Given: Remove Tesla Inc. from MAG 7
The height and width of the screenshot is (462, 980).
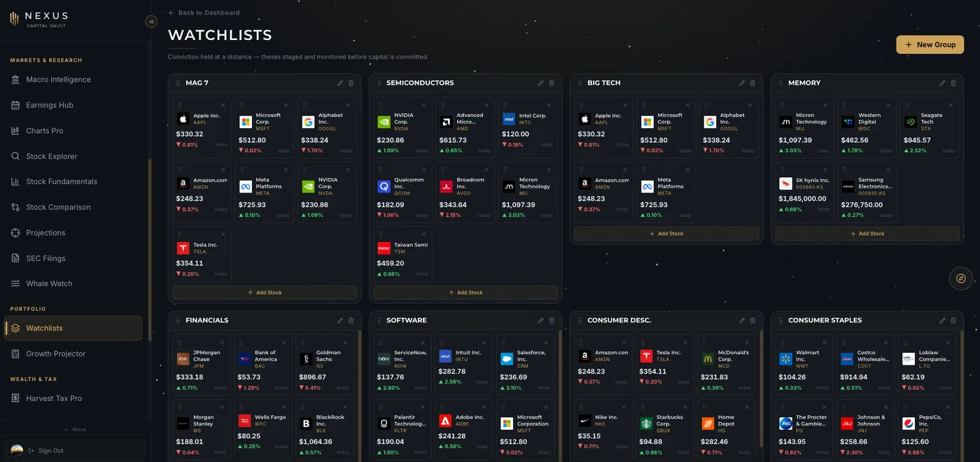Looking at the screenshot, I should pyautogui.click(x=223, y=234).
